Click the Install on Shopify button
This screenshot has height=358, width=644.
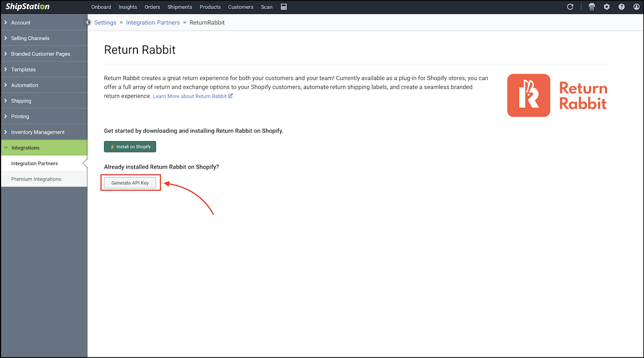point(130,146)
